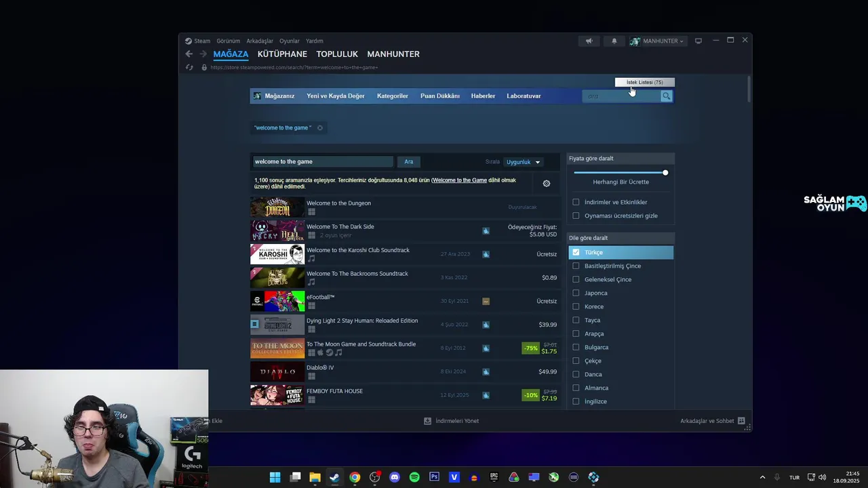Go forward with the right arrow icon
Screen dimensions: 868x488
203,54
